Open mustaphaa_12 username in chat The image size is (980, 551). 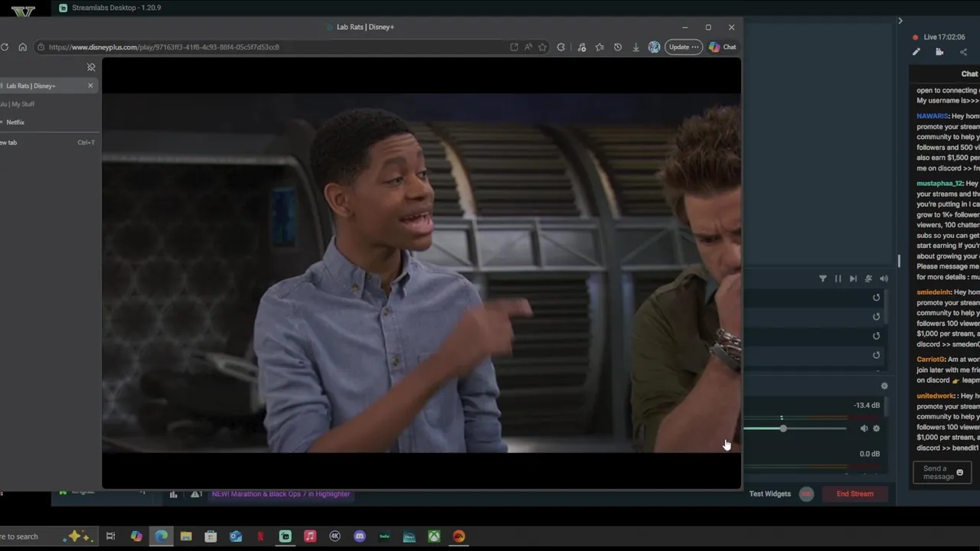point(939,184)
